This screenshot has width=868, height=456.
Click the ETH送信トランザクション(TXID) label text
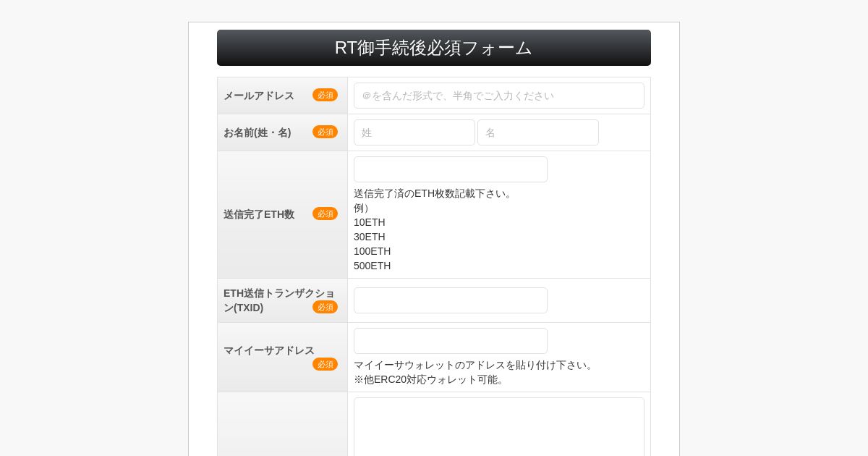coord(279,300)
